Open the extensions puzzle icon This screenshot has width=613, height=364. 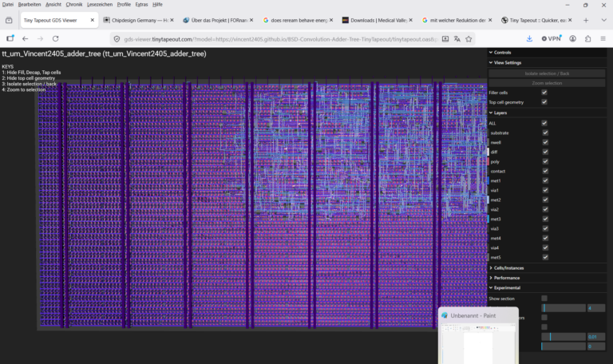pos(587,38)
